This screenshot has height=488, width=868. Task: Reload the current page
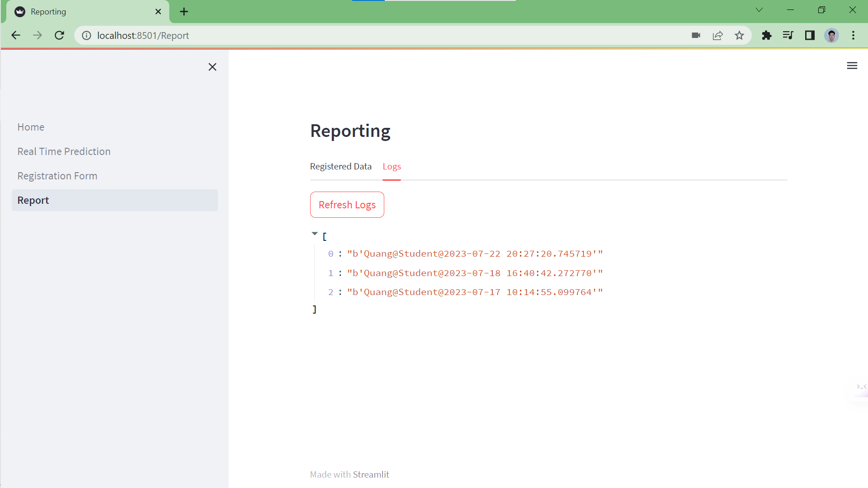[x=59, y=35]
